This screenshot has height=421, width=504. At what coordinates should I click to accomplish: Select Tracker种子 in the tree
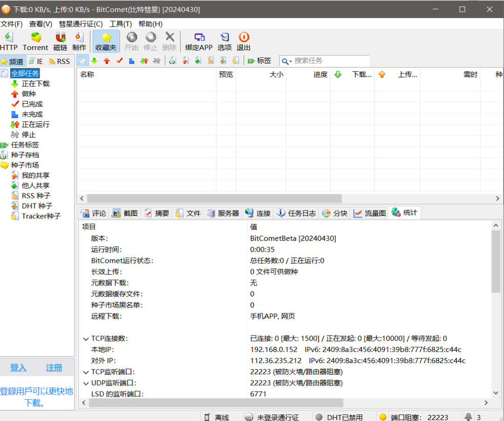[41, 216]
